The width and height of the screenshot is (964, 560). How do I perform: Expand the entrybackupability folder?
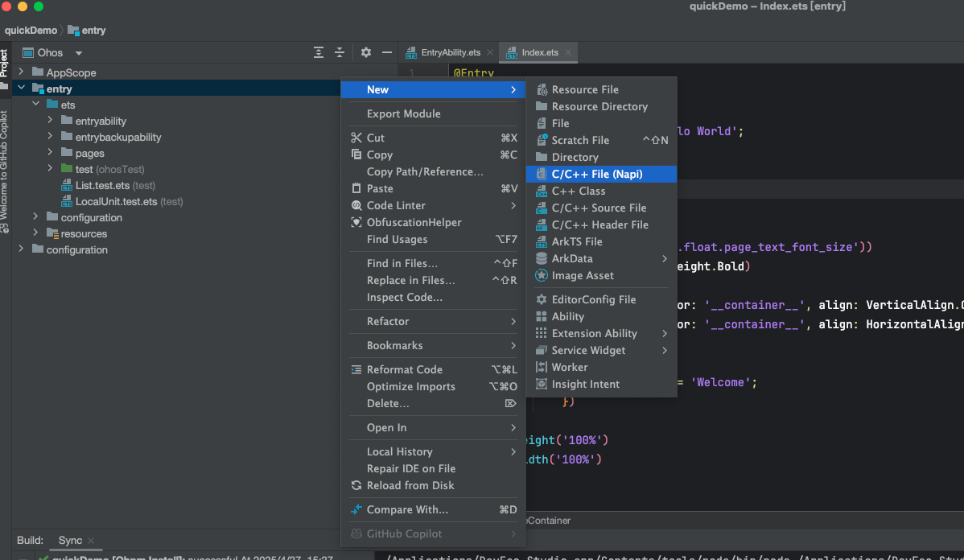pos(51,137)
